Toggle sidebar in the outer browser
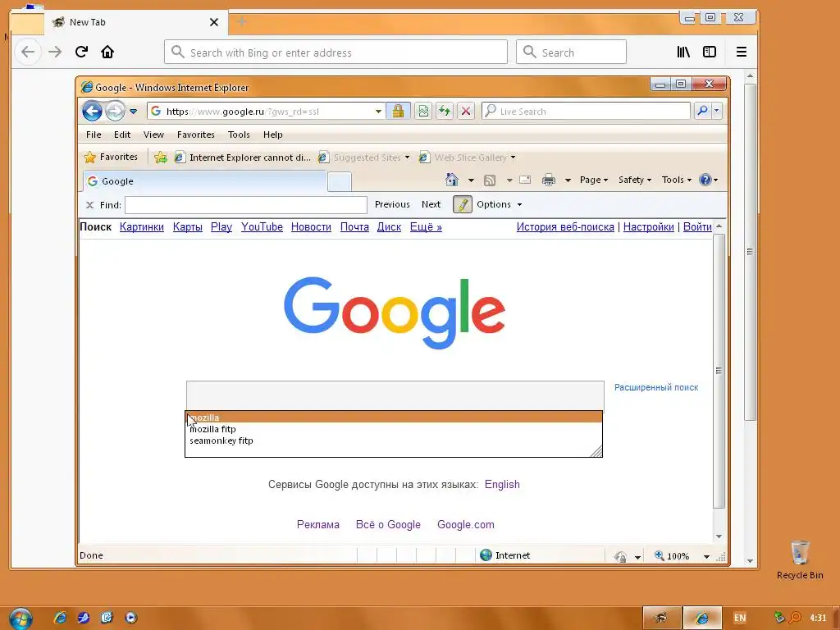Image resolution: width=840 pixels, height=630 pixels. click(710, 52)
